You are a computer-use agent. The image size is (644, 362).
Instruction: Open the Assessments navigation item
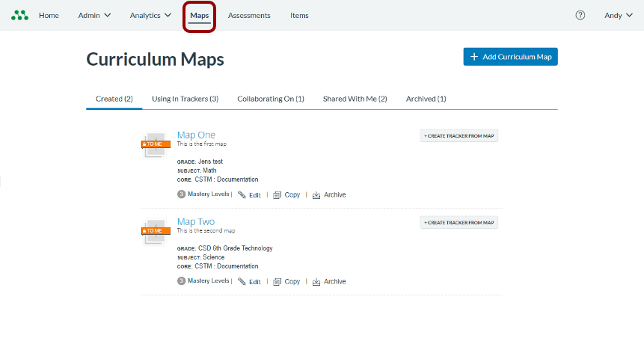(x=249, y=15)
